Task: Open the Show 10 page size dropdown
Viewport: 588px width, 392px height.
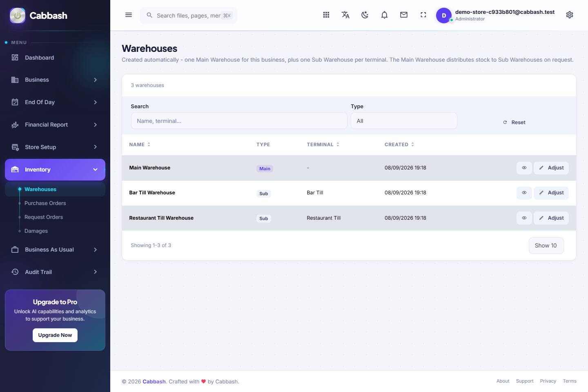Action: [x=546, y=245]
